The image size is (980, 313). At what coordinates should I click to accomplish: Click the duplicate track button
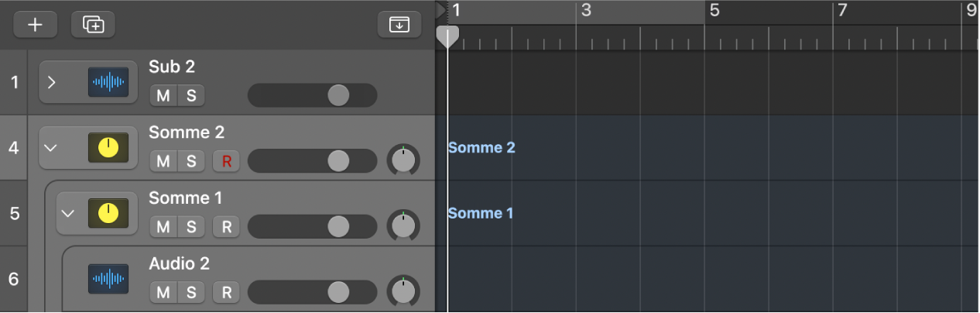[93, 25]
